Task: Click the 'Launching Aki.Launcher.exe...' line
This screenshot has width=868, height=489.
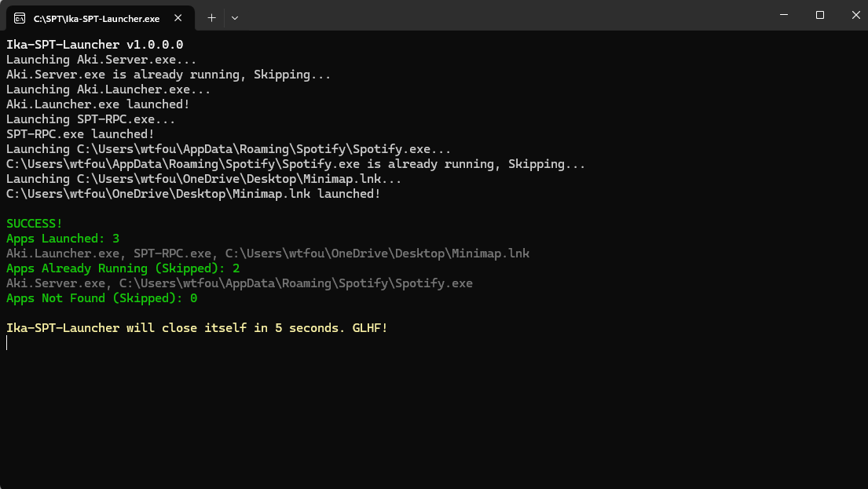Action: pyautogui.click(x=108, y=89)
